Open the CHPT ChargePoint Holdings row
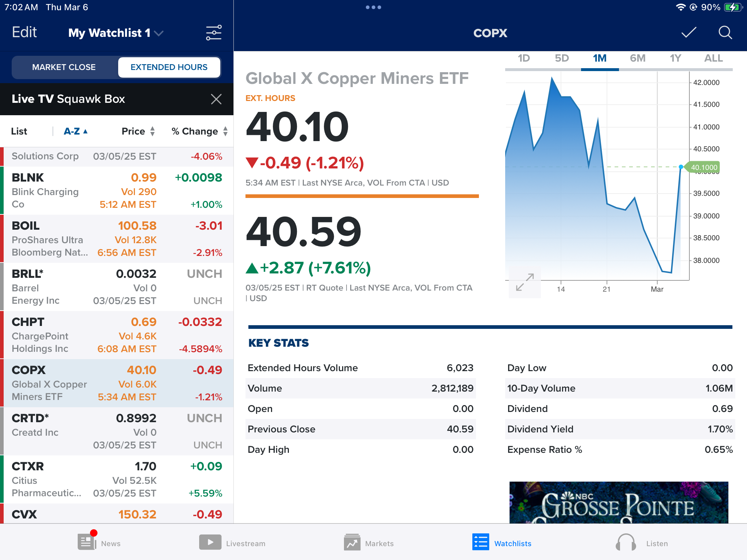747x560 pixels. coord(117,335)
